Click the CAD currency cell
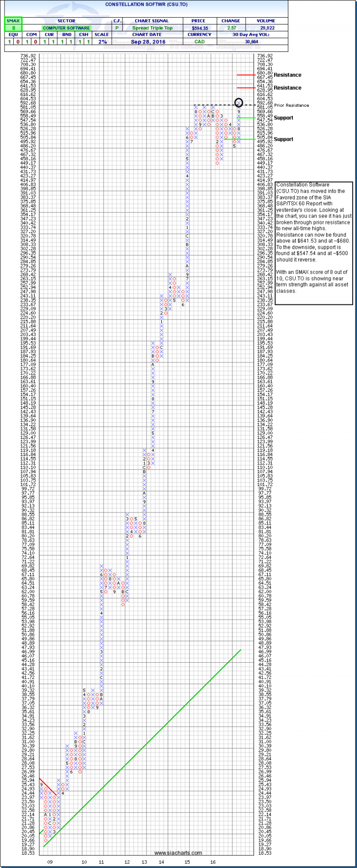This screenshot has height=868, width=357. [198, 42]
